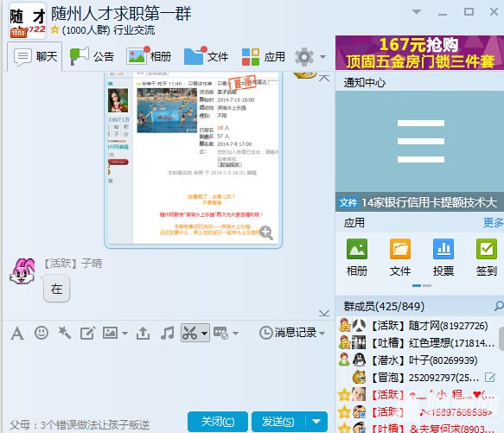The image size is (504, 433).
Task: Click the music note share icon
Action: pos(167,333)
